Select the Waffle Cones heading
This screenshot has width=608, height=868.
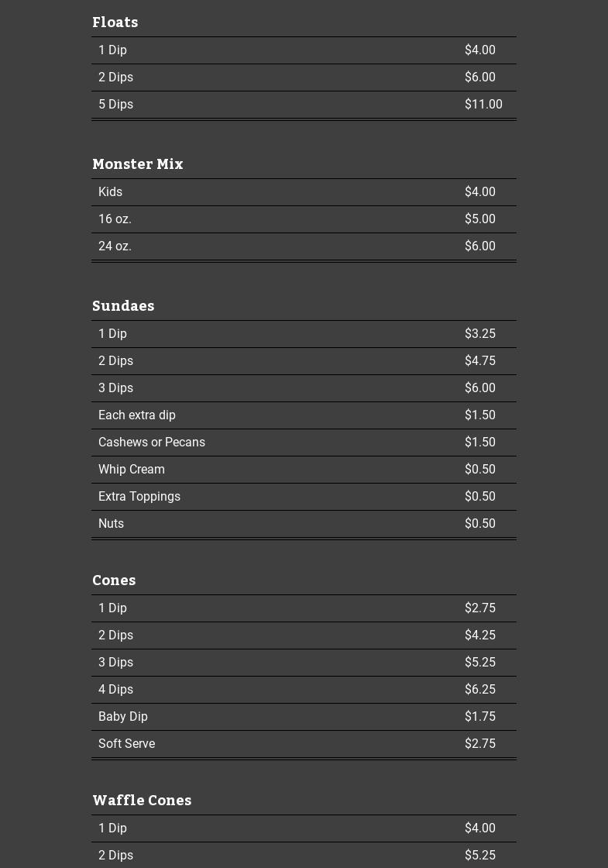[143, 800]
